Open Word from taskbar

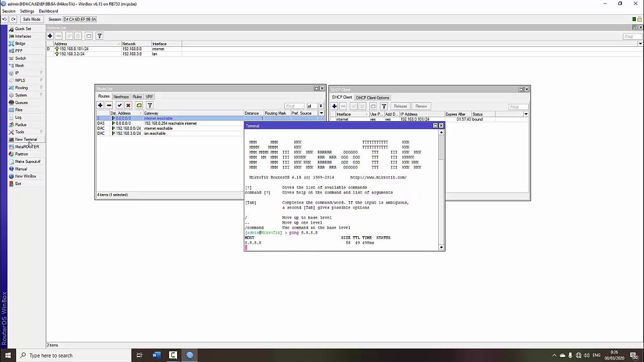coord(156,355)
